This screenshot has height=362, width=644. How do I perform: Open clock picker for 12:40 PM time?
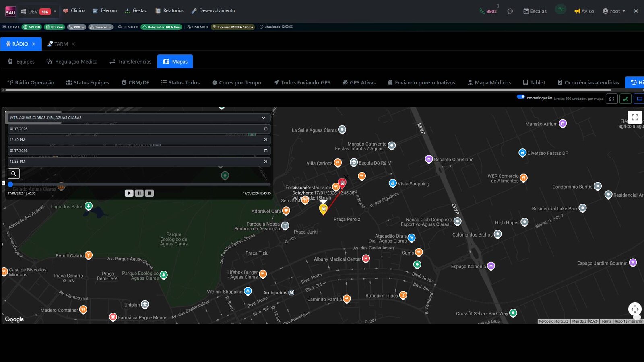point(266,140)
